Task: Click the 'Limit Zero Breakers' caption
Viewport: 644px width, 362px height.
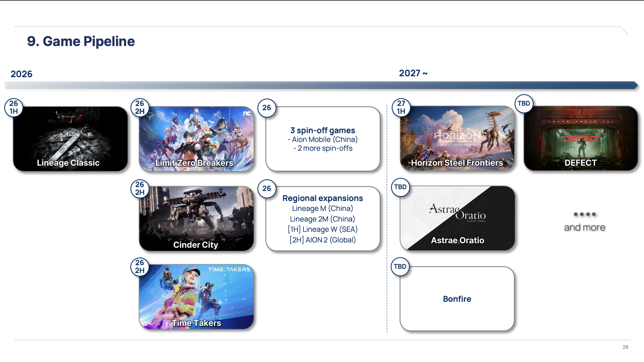Action: [194, 163]
